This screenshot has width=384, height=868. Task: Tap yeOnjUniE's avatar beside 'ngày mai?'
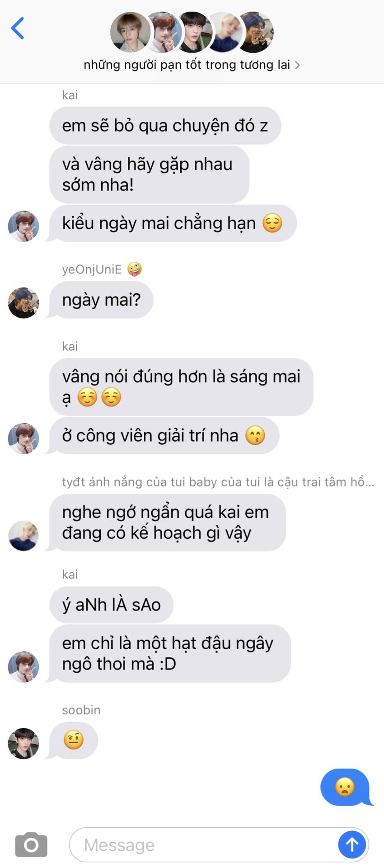(23, 302)
